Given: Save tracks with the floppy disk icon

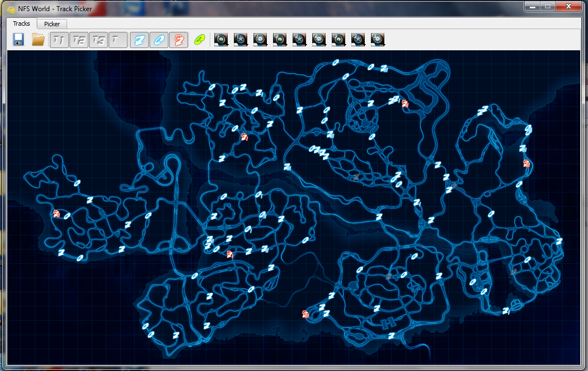Looking at the screenshot, I should pyautogui.click(x=18, y=39).
